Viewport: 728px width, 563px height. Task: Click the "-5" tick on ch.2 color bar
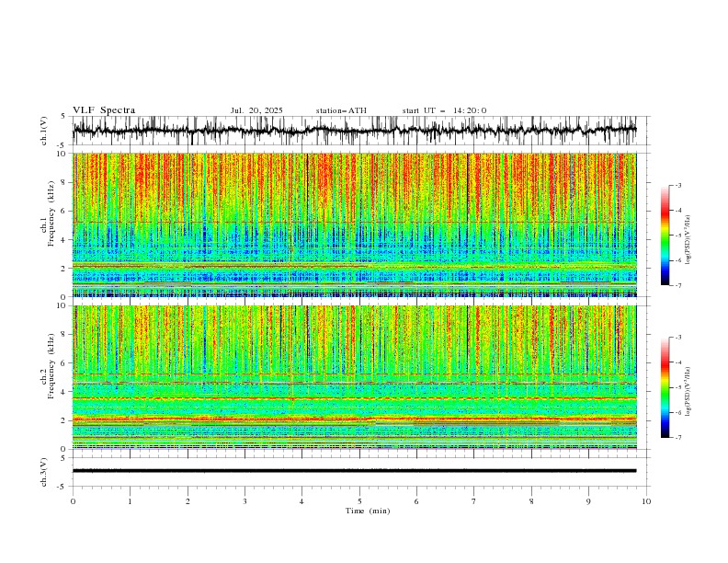(x=678, y=387)
